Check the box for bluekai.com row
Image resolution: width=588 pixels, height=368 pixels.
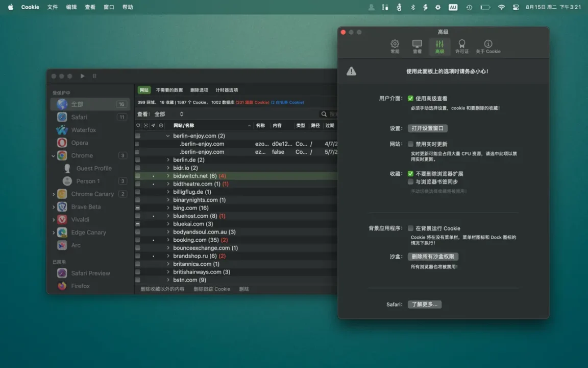pos(138,224)
